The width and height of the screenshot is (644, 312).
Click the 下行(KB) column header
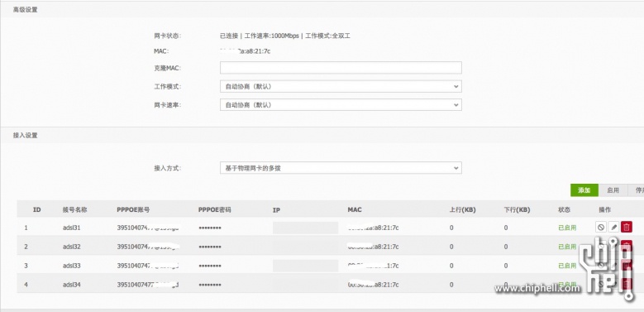pyautogui.click(x=517, y=209)
